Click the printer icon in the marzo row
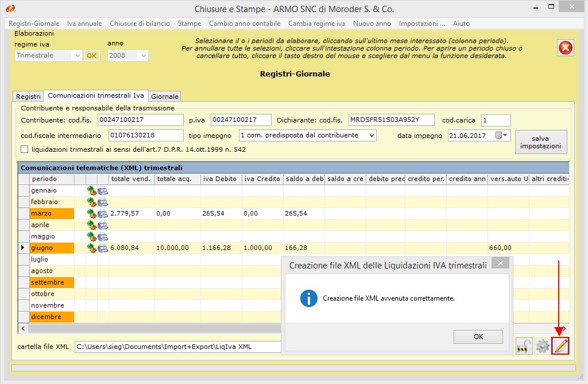The width and height of the screenshot is (588, 384). pyautogui.click(x=103, y=213)
